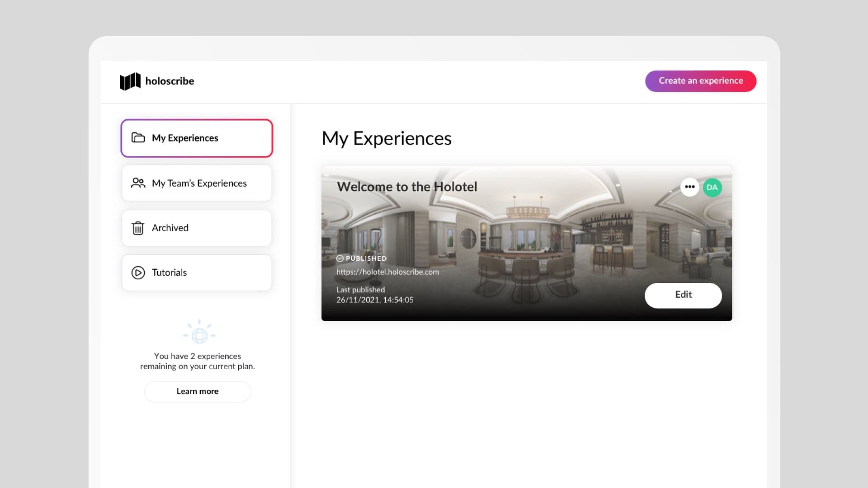Click the Welcome to the Hololtel title

click(x=407, y=187)
